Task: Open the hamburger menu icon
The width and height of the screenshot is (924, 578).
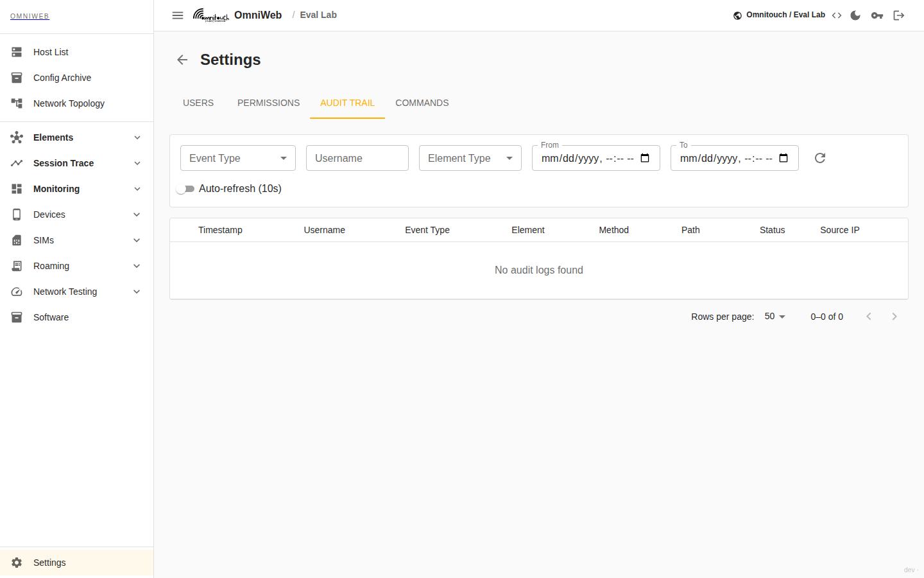Action: click(x=178, y=15)
